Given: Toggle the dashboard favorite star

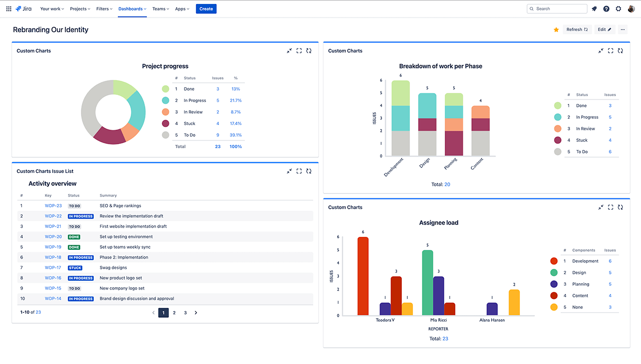Looking at the screenshot, I should (556, 30).
